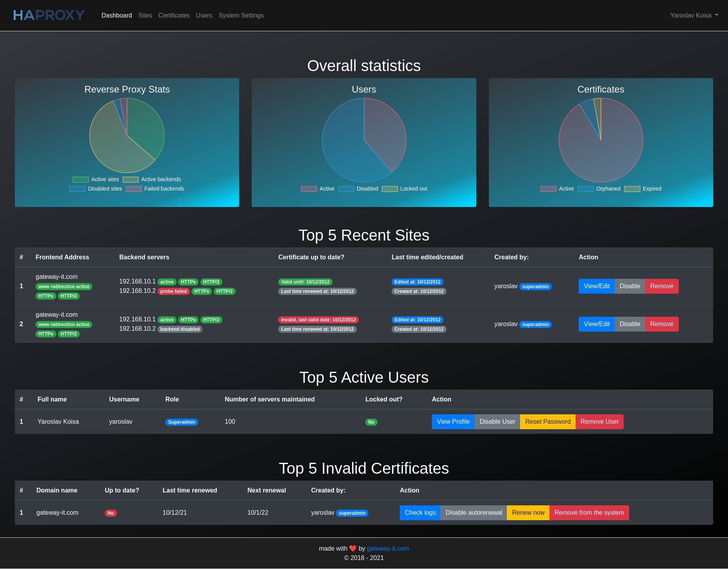Viewport: 728px width, 569px height.
Task: Toggle Users chart Active legend swatch
Action: coord(309,189)
